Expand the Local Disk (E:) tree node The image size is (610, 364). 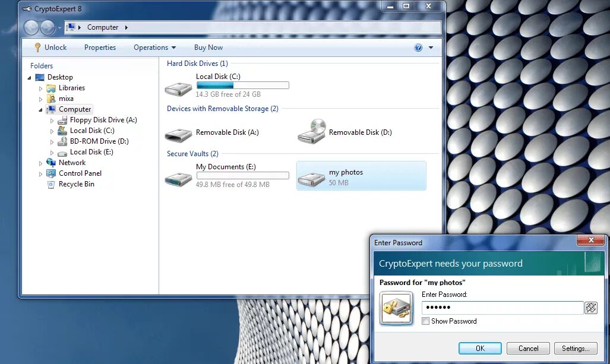[52, 153]
